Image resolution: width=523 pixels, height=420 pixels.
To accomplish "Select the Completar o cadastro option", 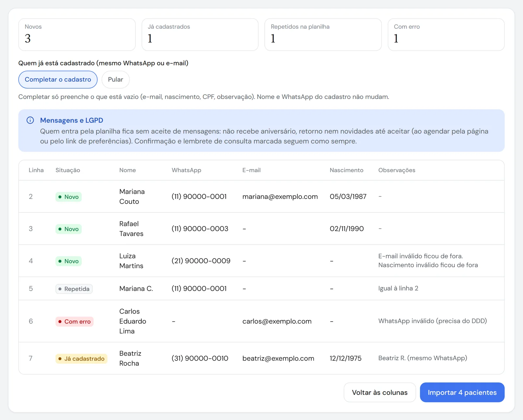I will pos(58,80).
